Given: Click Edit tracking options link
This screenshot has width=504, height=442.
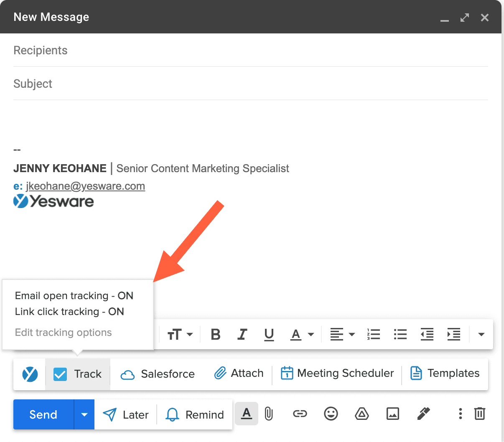Looking at the screenshot, I should 64,333.
